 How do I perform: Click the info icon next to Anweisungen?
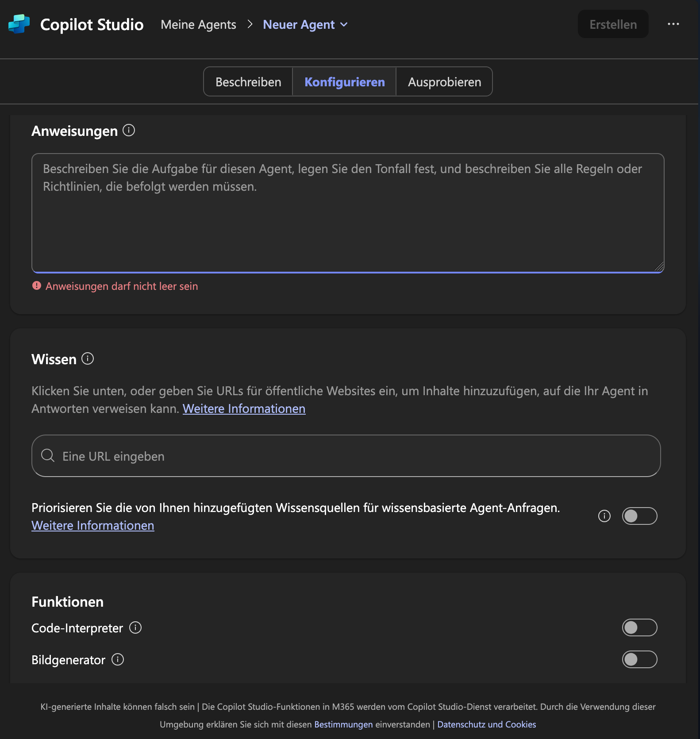[129, 131]
